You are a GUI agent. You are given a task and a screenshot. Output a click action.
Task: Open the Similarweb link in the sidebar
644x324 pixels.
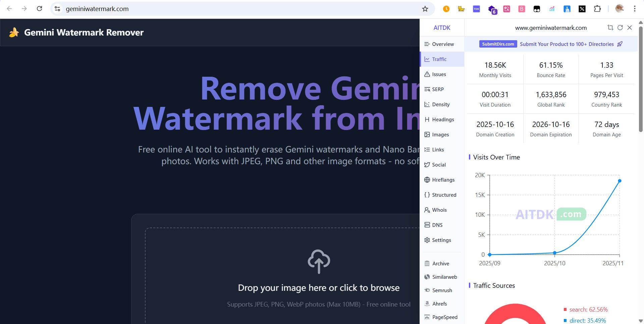(444, 277)
